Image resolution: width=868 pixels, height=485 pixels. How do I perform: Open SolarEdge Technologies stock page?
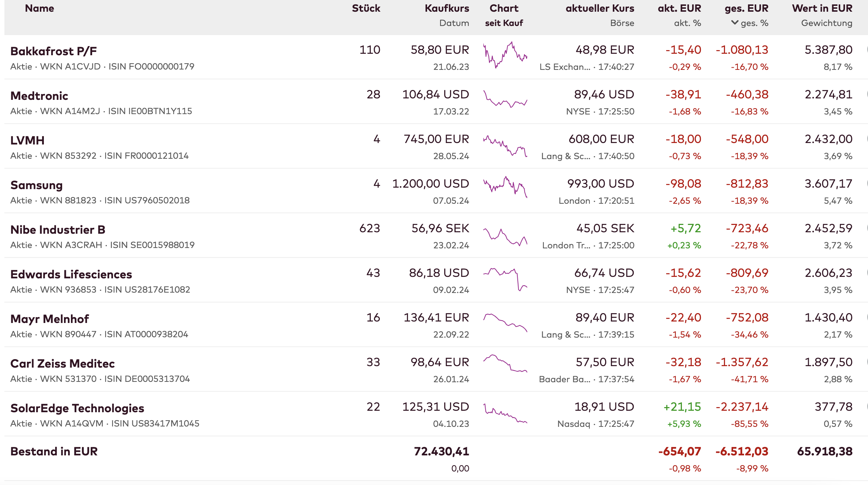[x=77, y=408]
